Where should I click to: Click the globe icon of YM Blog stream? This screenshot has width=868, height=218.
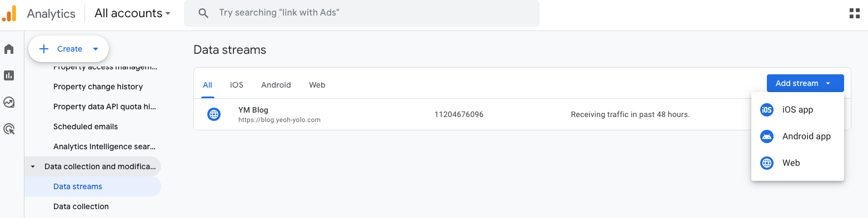214,115
